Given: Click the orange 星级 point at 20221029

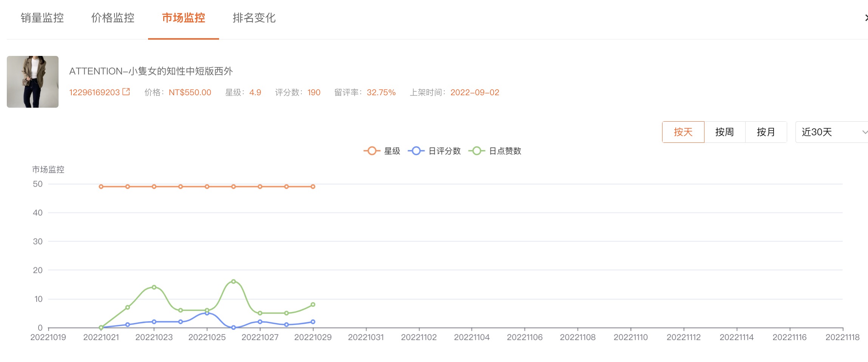Looking at the screenshot, I should pyautogui.click(x=313, y=187).
